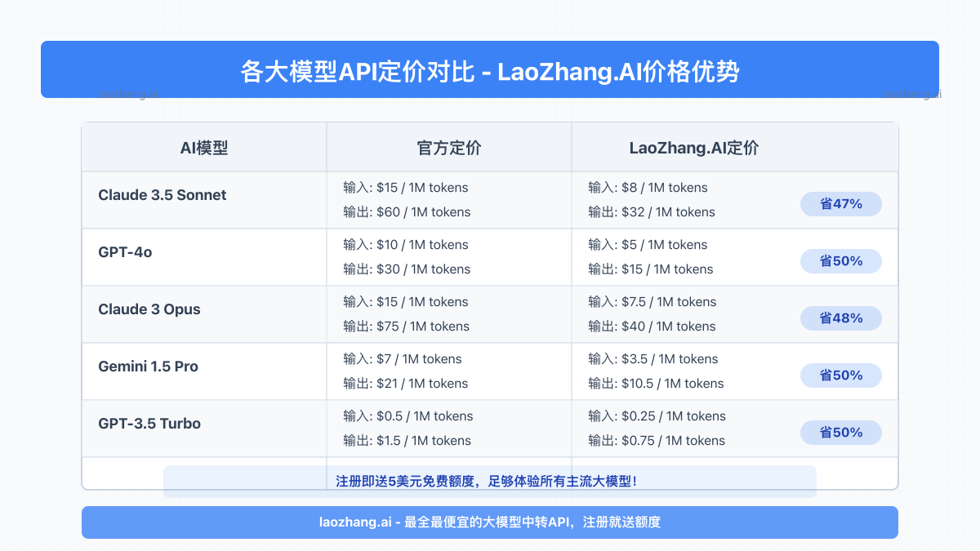Click LaoZhang input price $8 / 1M tokens
The width and height of the screenshot is (980, 551).
coord(648,188)
